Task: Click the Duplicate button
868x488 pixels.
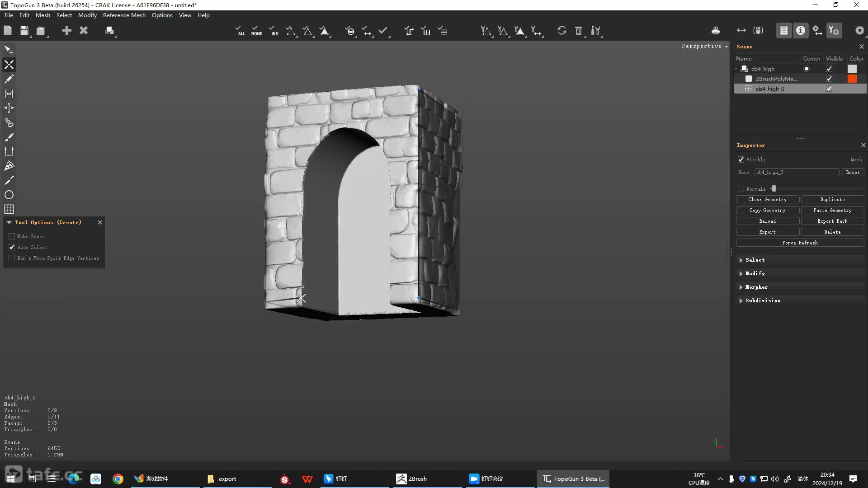Action: pos(832,199)
